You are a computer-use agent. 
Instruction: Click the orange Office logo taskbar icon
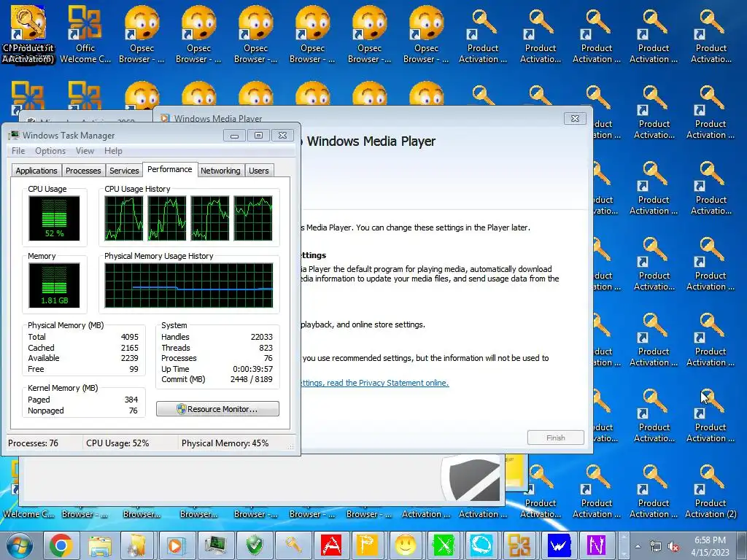519,545
